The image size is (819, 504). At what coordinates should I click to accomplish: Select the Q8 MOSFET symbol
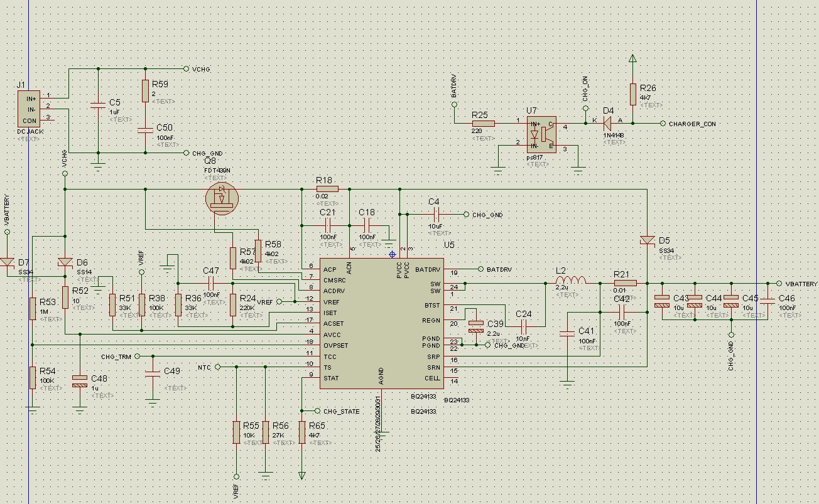pyautogui.click(x=222, y=198)
